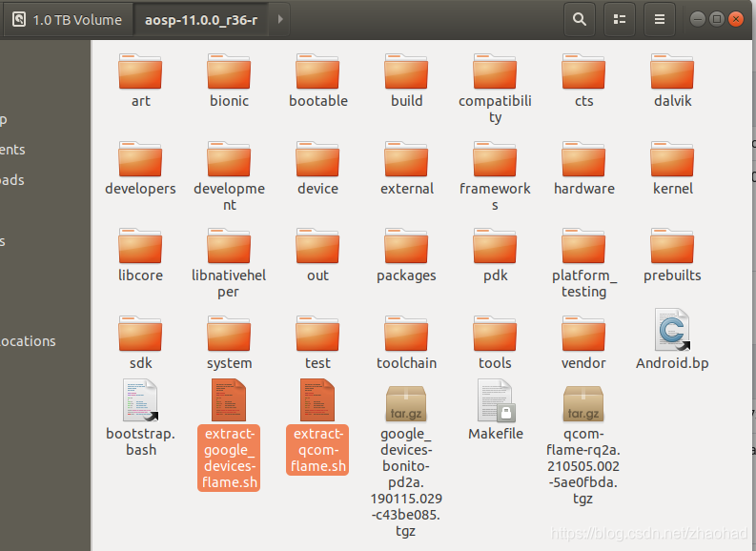The height and width of the screenshot is (551, 756).
Task: Click the prebuilts folder icon
Action: click(672, 246)
